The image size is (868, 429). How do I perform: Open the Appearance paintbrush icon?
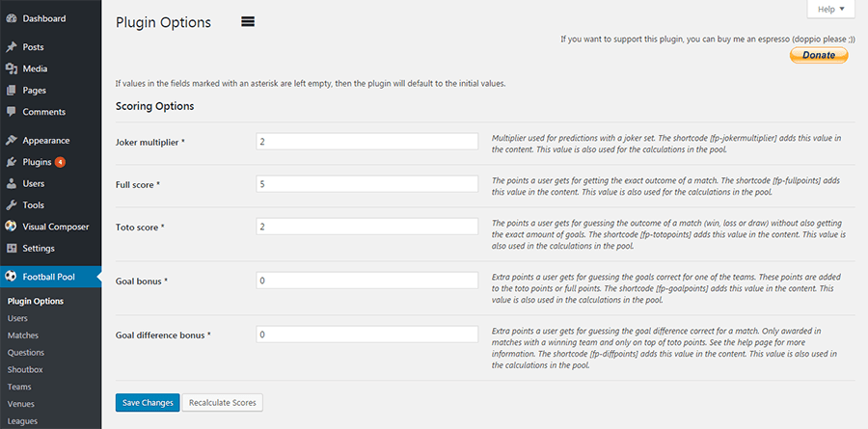pos(11,141)
